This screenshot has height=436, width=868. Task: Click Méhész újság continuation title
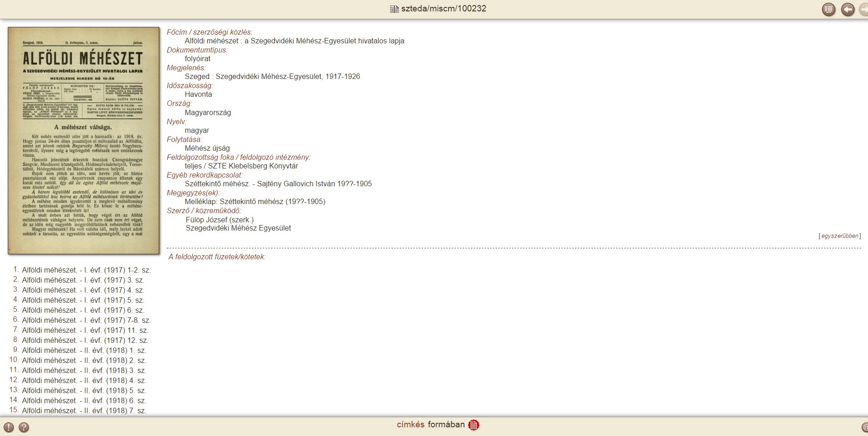207,148
